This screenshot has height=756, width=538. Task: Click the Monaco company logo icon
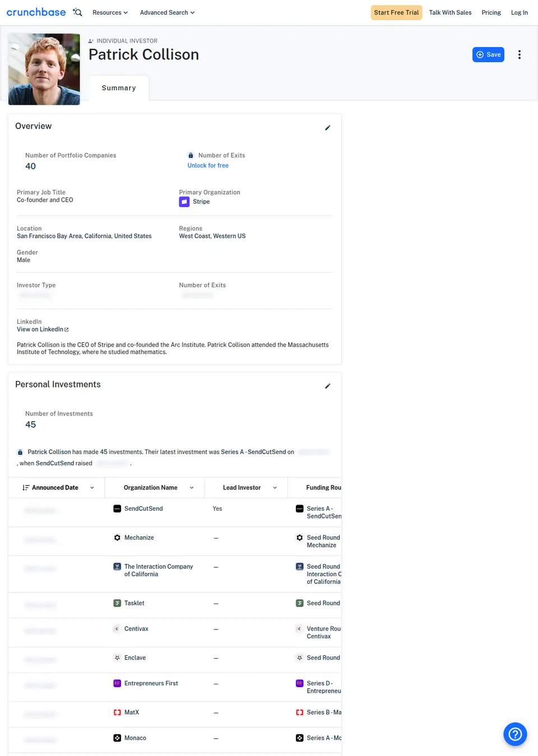click(x=117, y=738)
